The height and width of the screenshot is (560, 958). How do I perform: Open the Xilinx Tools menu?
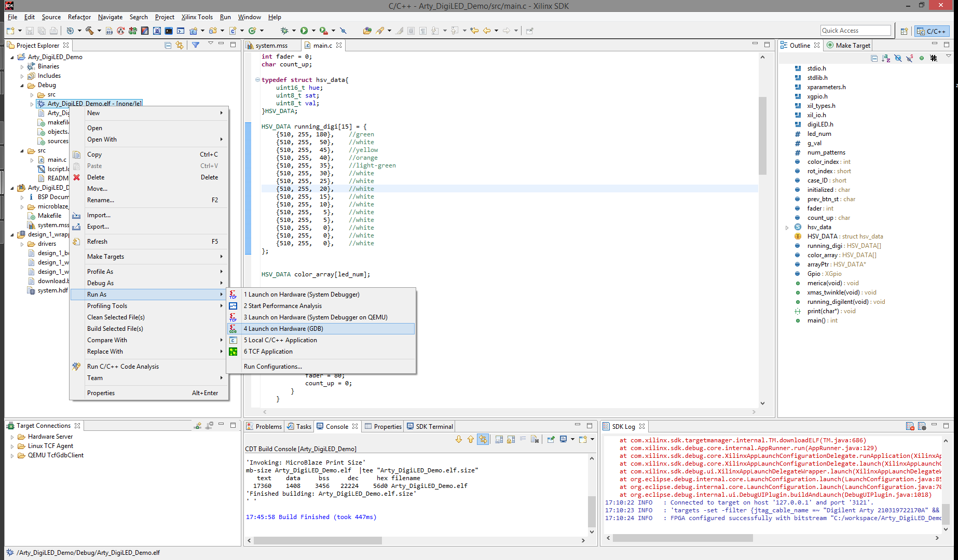pos(197,17)
